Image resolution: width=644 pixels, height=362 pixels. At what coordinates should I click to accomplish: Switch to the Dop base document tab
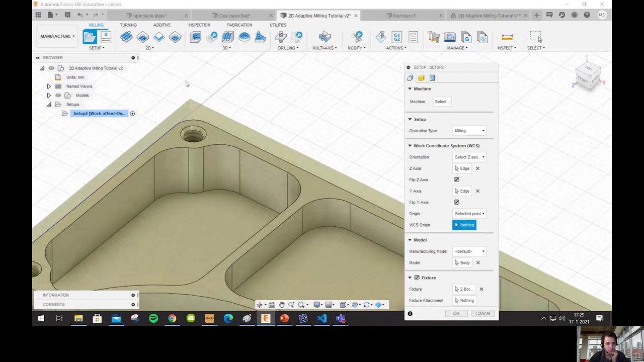[234, 16]
